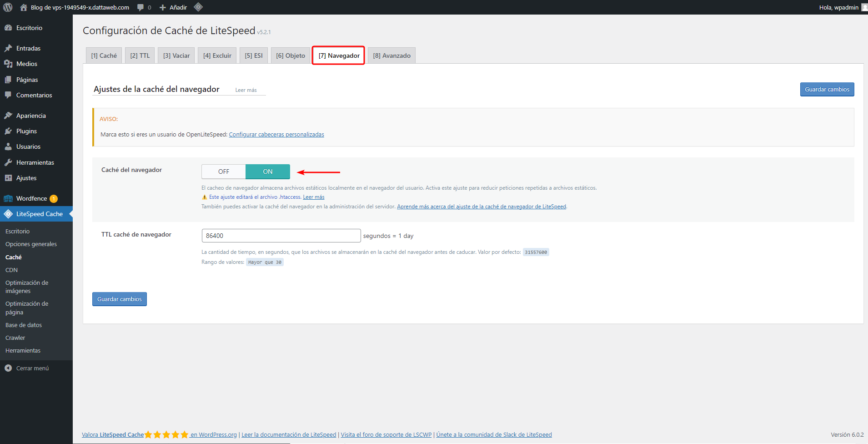Image resolution: width=868 pixels, height=444 pixels.
Task: Click Páginas pages icon in sidebar
Action: (x=8, y=80)
